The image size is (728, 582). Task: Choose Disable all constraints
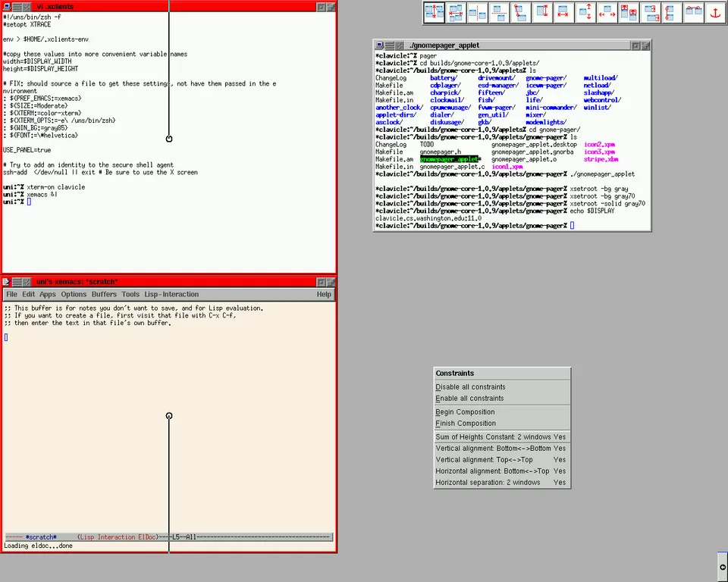point(502,386)
